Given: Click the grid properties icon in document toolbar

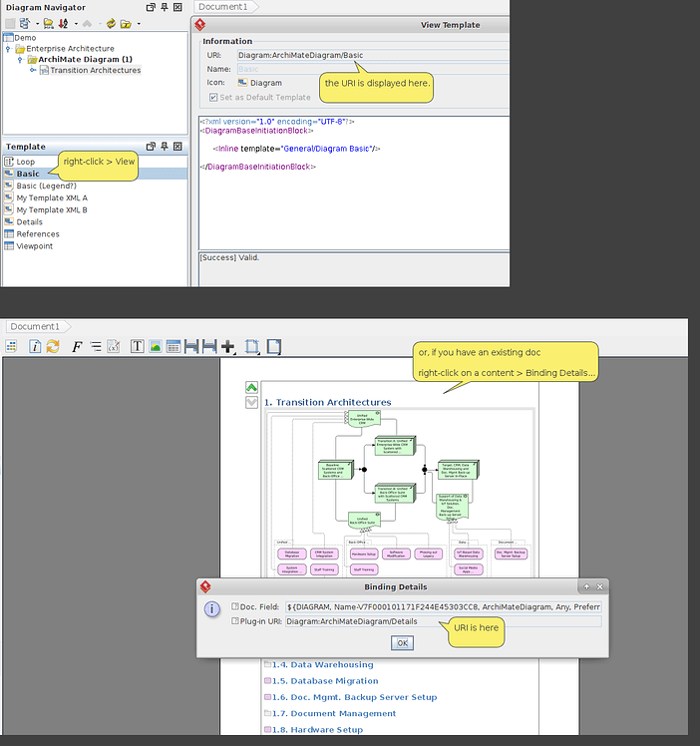Looking at the screenshot, I should (11, 346).
